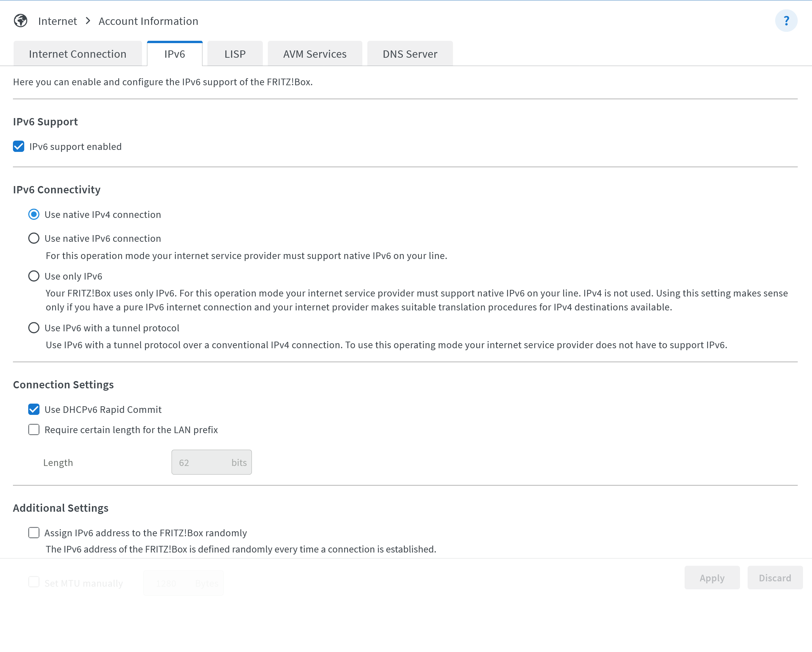Image resolution: width=812 pixels, height=652 pixels.
Task: Check Assign IPv6 address randomly
Action: click(34, 533)
